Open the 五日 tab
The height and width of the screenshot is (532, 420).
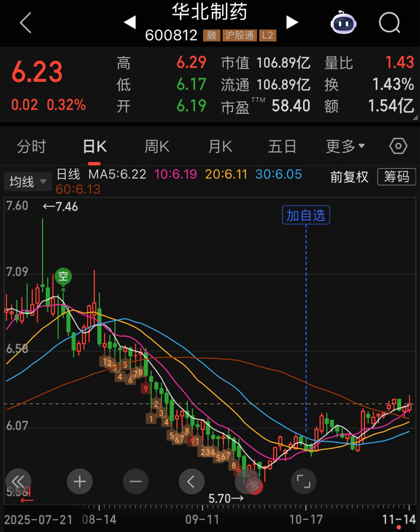(282, 147)
